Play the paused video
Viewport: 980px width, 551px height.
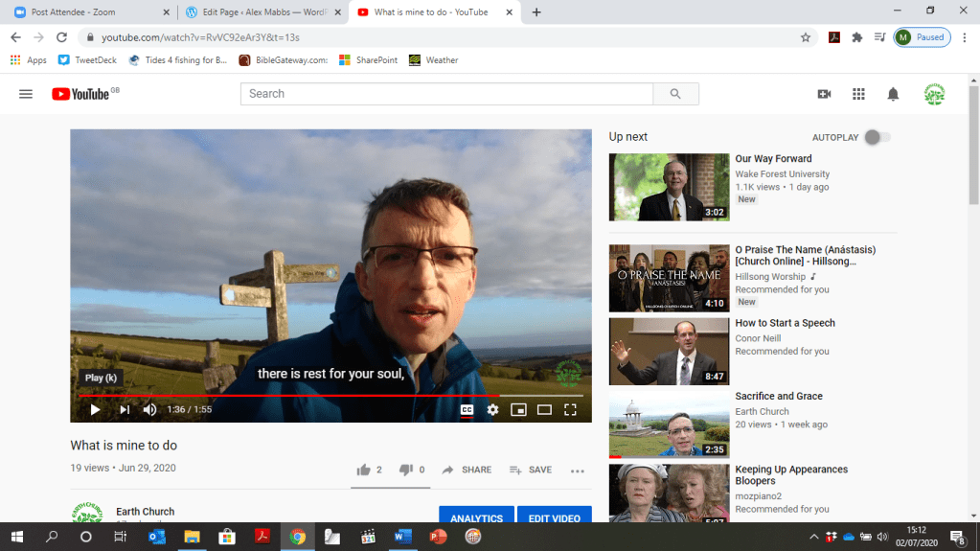[95, 410]
